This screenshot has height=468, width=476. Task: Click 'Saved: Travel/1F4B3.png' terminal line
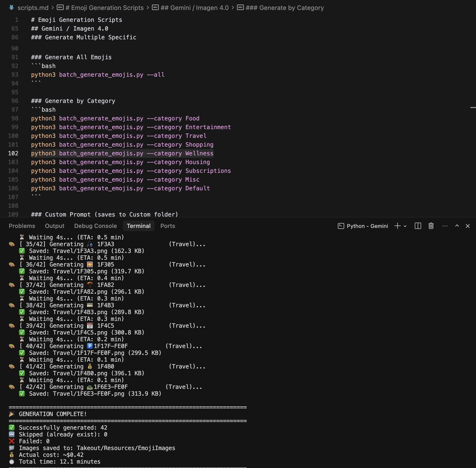point(82,312)
